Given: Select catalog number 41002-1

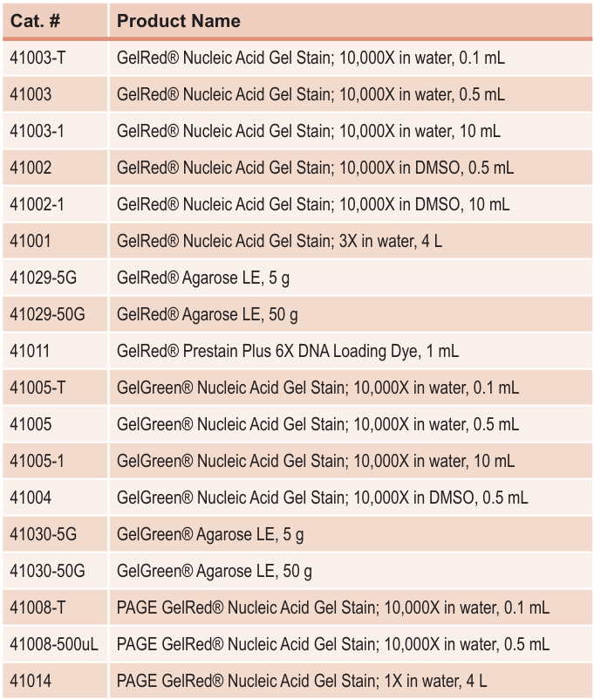Looking at the screenshot, I should (37, 204).
